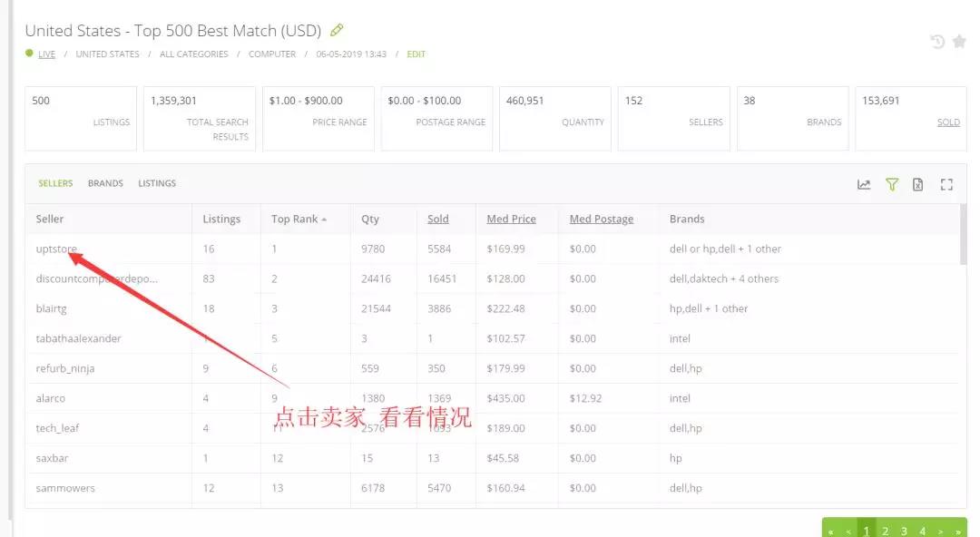
Task: Open seller sammowers
Action: 65,488
